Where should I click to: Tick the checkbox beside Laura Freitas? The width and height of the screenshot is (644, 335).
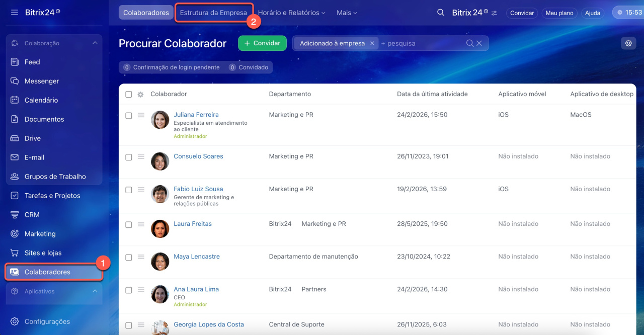point(129,225)
